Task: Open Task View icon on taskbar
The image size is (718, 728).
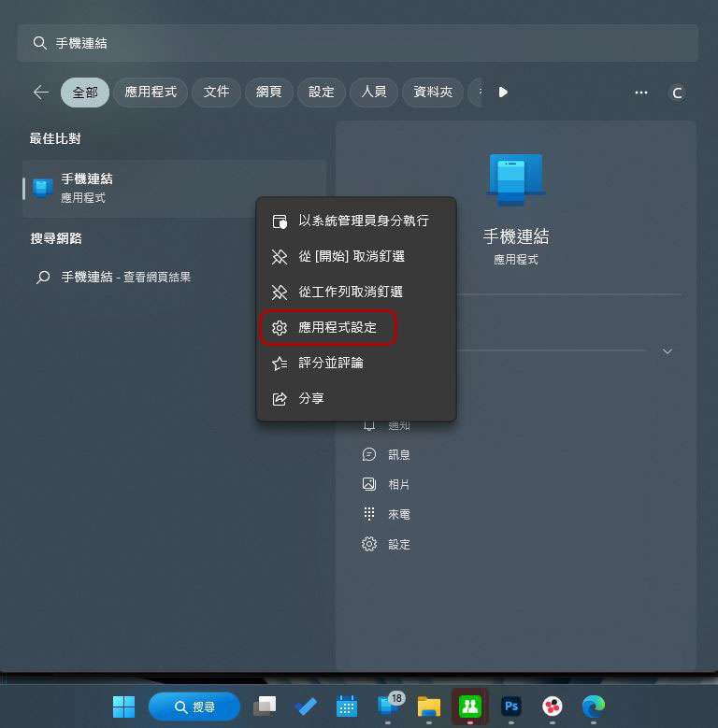Action: [x=265, y=707]
